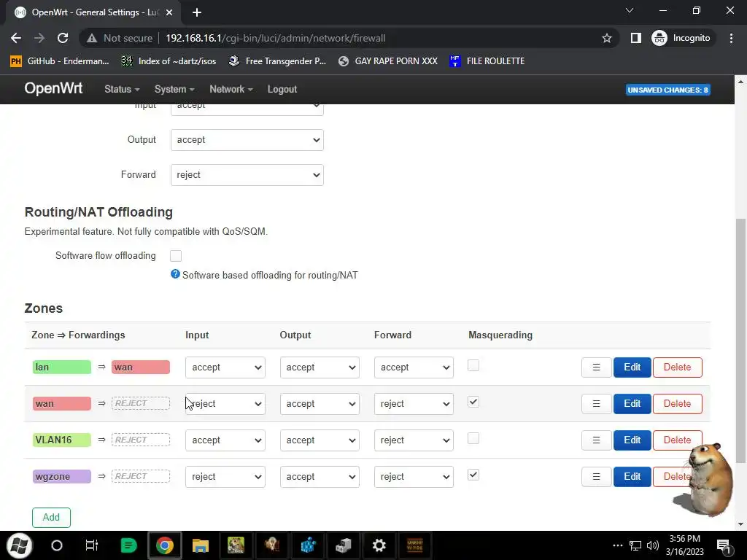Viewport: 747px width, 560px height.
Task: Open the network icon in the system tray
Action: coord(635,545)
